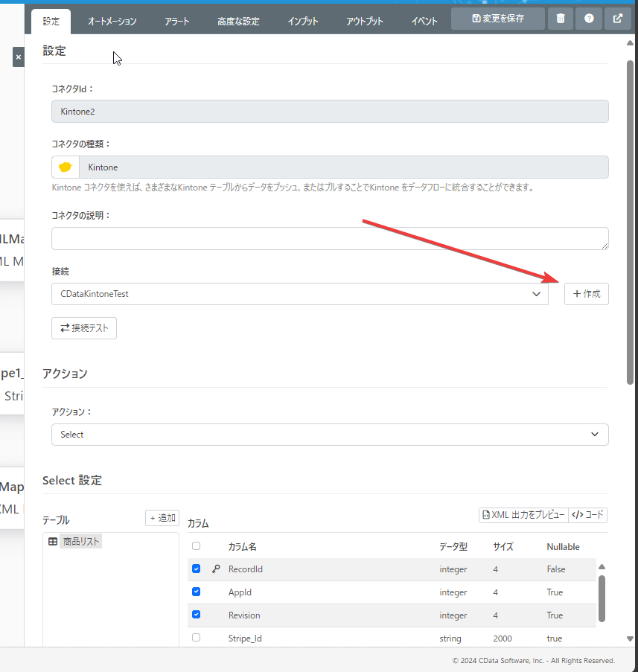Click the 作成 create connection button
The width and height of the screenshot is (638, 672).
(x=586, y=294)
